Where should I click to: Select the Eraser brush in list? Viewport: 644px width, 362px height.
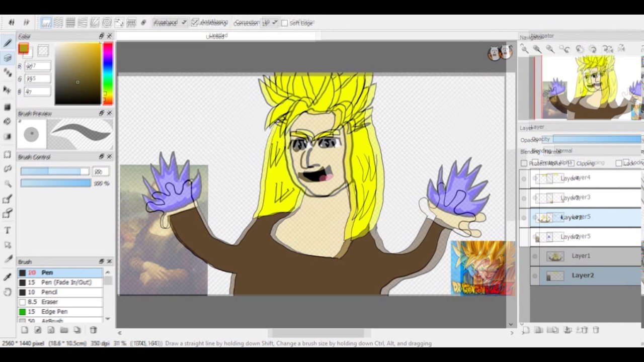pyautogui.click(x=60, y=302)
